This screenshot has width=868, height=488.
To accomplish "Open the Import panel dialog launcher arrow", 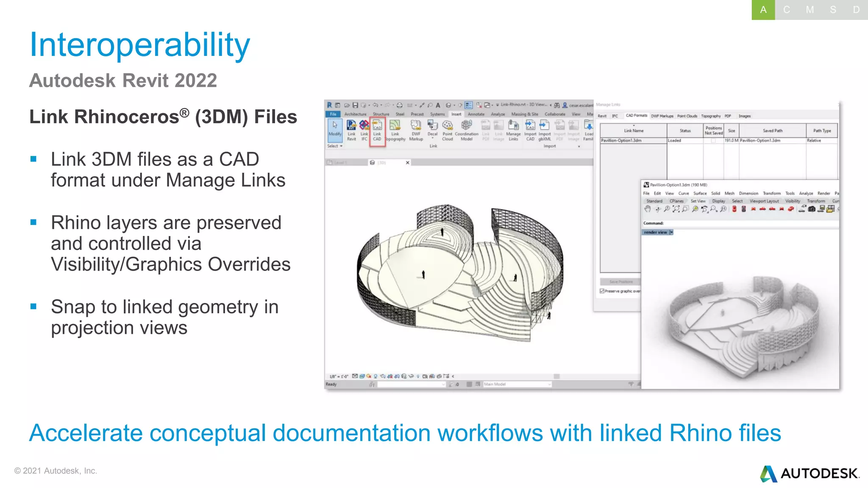I will [579, 147].
